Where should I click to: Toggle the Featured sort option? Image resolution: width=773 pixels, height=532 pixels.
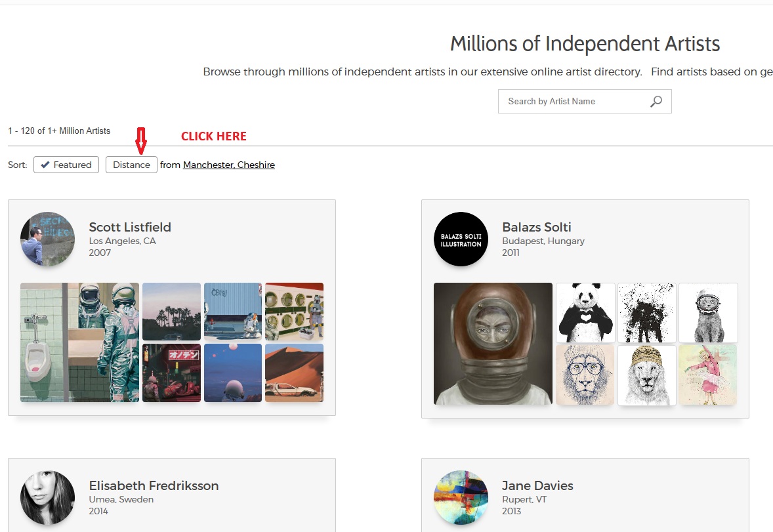click(66, 165)
